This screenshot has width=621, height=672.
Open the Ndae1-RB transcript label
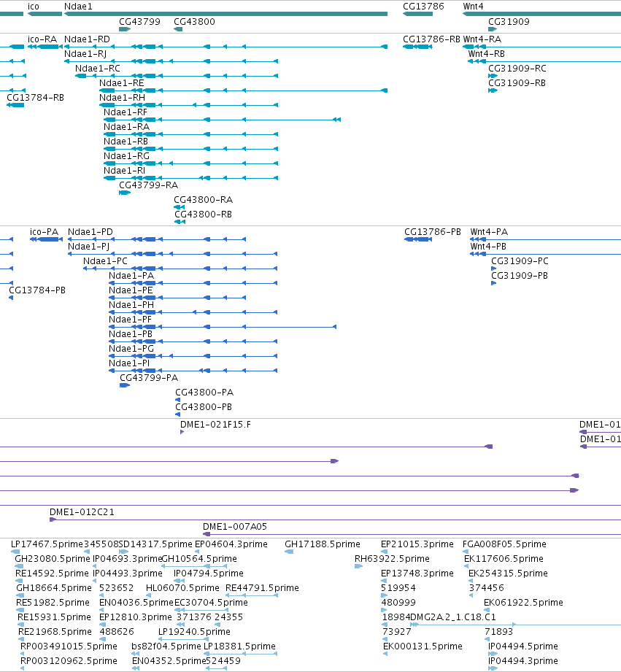(x=126, y=142)
